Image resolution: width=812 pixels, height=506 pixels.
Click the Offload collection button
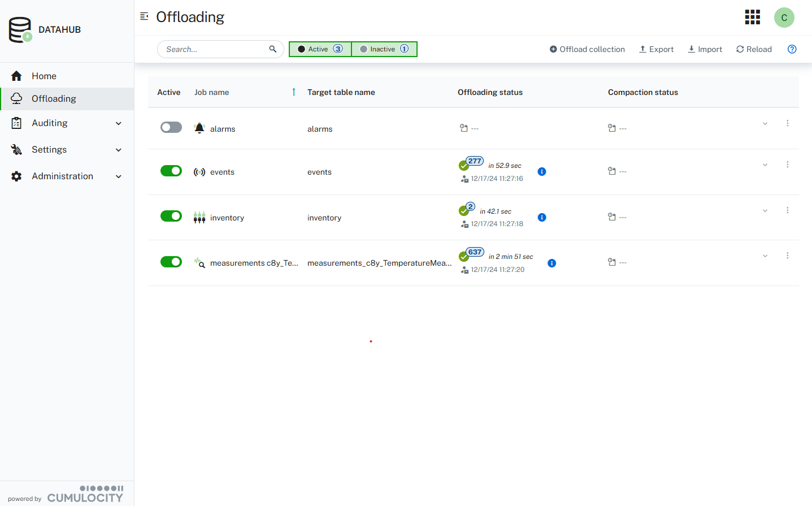[x=587, y=49]
